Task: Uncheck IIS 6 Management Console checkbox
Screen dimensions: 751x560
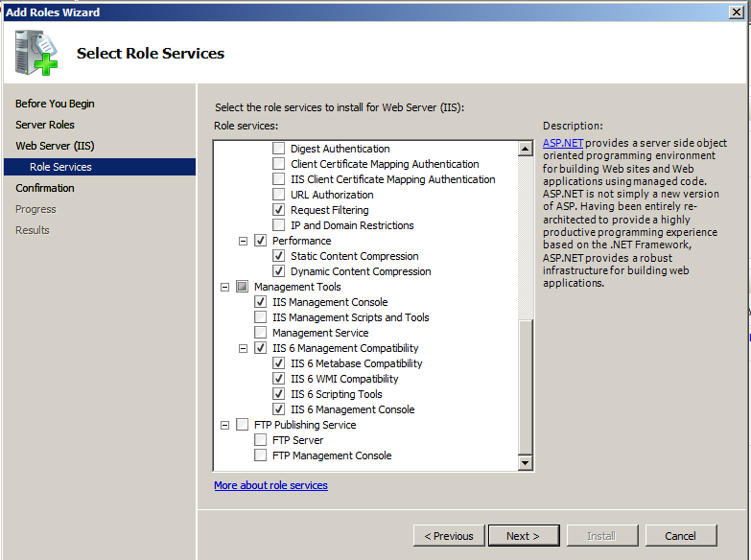Action: 278,409
